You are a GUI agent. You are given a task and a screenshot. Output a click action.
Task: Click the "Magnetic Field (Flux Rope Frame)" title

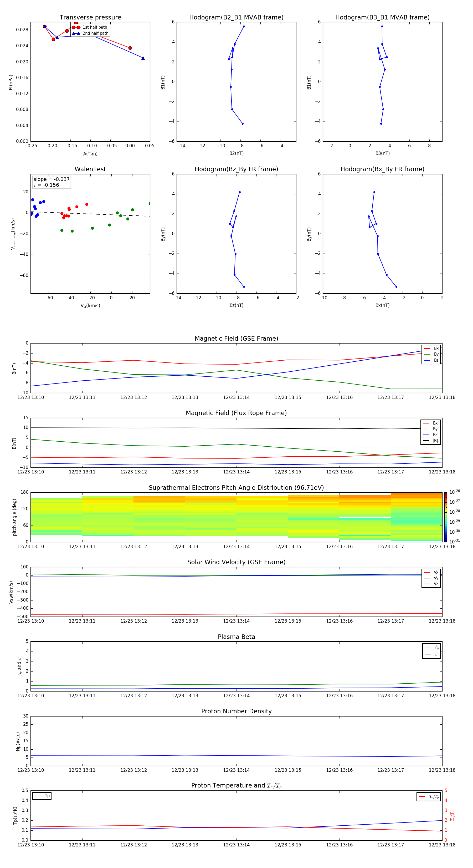pos(236,413)
